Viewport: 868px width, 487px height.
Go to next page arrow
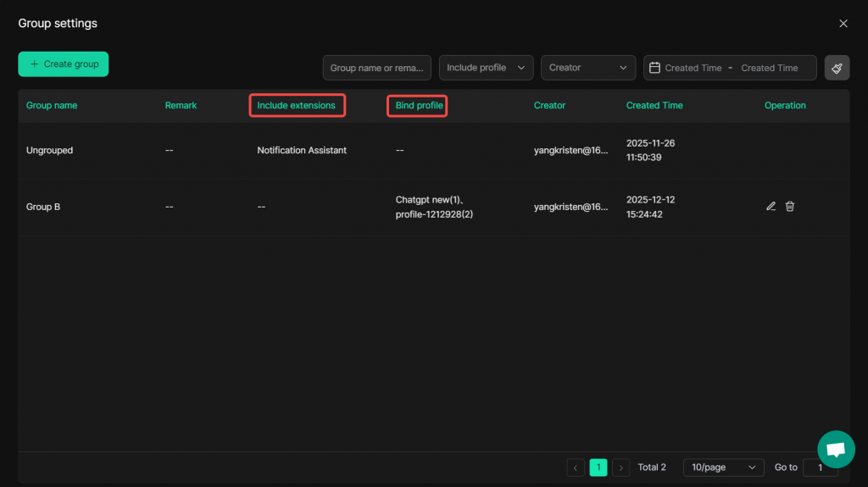[x=621, y=468]
